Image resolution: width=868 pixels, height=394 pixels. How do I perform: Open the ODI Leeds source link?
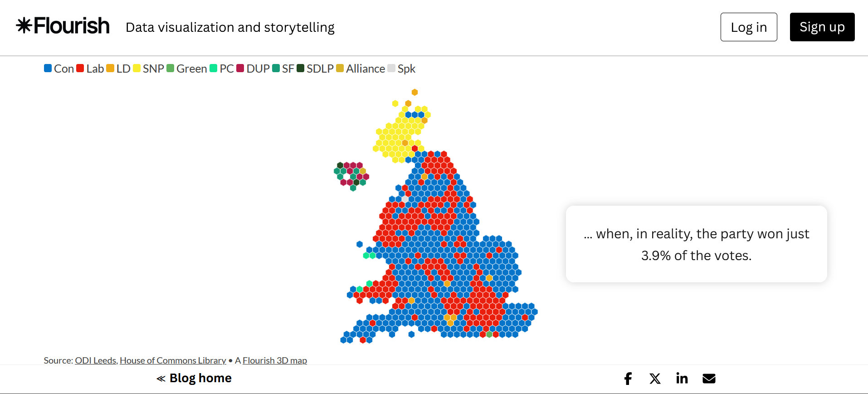[x=95, y=360]
